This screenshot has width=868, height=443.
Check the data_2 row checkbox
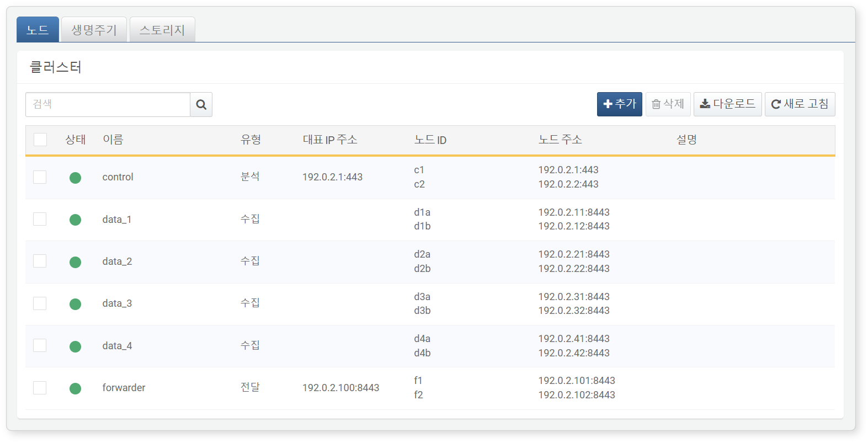(40, 261)
